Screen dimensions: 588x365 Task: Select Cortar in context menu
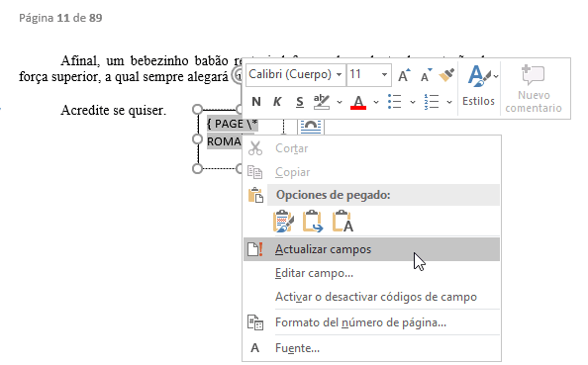pos(371,148)
